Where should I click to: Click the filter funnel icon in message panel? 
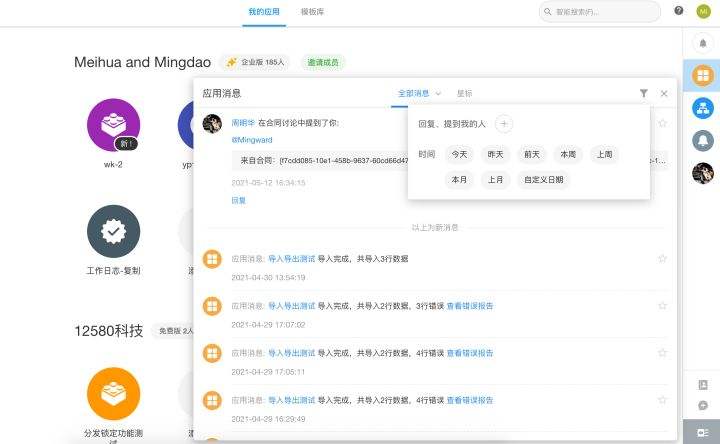pyautogui.click(x=644, y=93)
